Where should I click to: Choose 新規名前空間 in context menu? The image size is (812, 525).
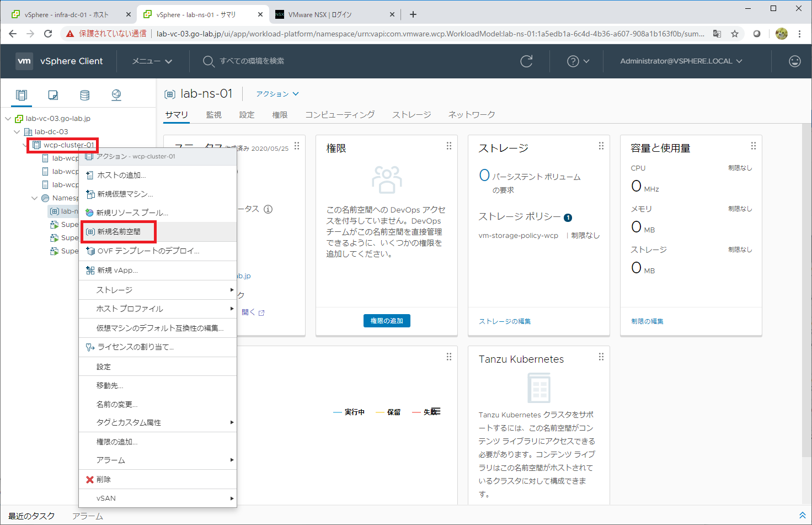(x=158, y=232)
